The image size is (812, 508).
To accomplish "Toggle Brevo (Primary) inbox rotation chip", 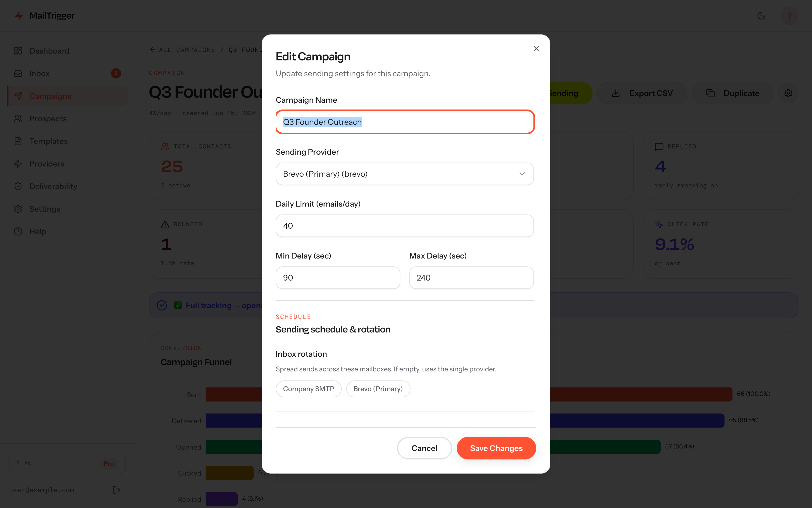I will tap(378, 389).
